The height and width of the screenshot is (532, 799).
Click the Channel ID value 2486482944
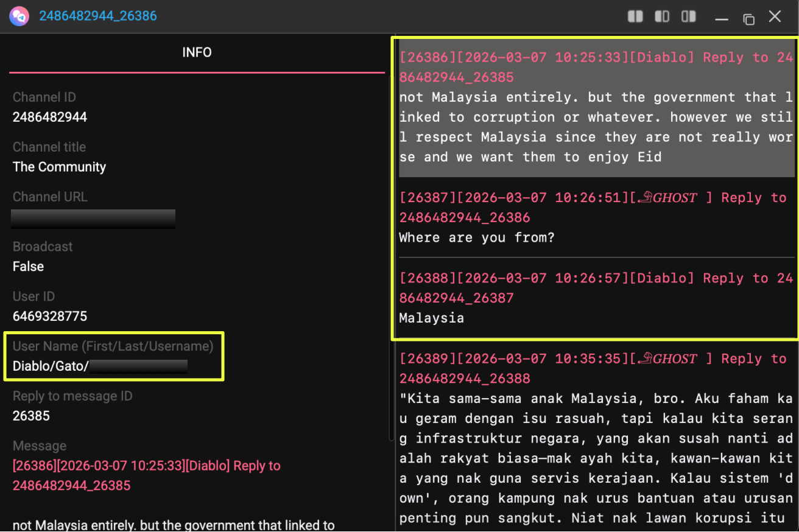50,117
